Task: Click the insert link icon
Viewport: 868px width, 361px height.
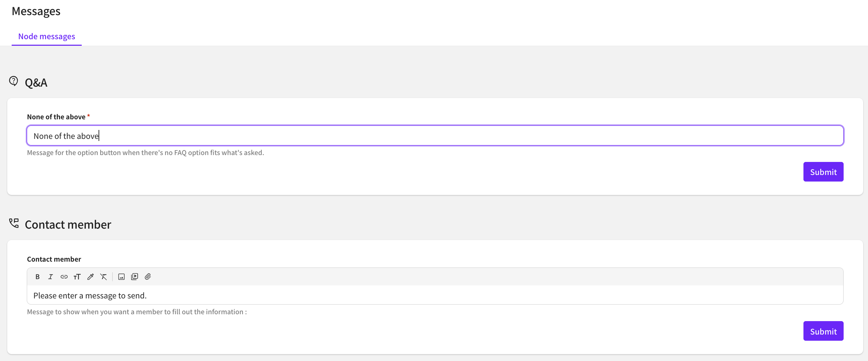Action: (x=64, y=277)
